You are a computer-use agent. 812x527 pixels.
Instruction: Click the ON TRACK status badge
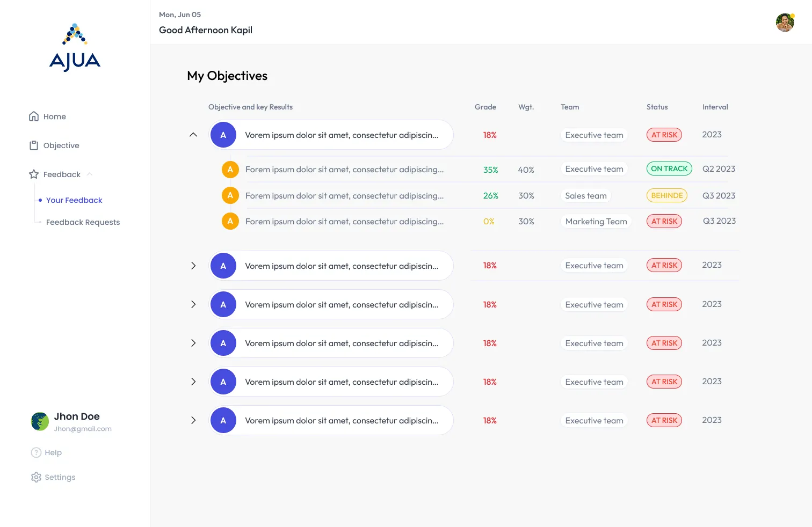(669, 168)
